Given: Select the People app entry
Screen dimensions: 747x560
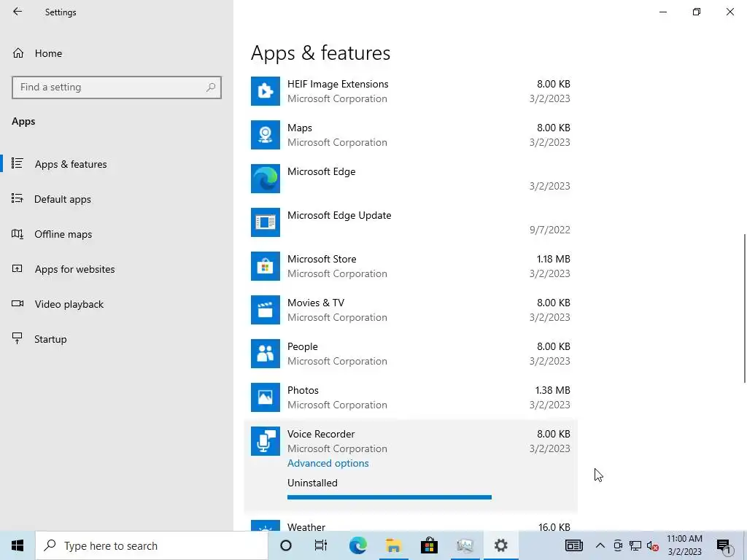Looking at the screenshot, I should point(411,354).
